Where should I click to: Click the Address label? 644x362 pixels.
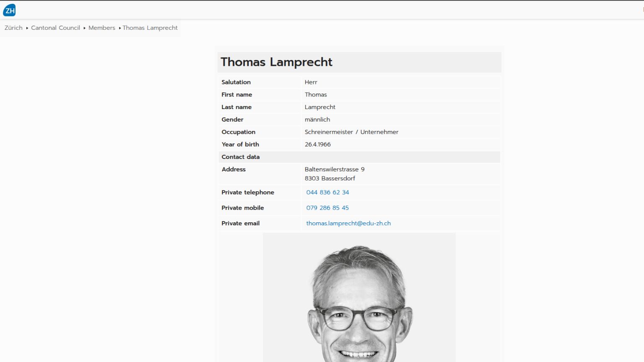point(234,169)
